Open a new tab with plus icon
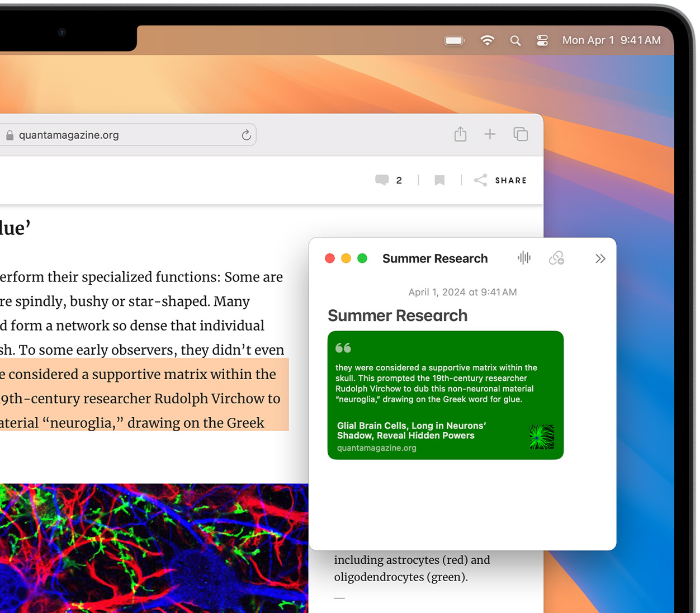 490,134
